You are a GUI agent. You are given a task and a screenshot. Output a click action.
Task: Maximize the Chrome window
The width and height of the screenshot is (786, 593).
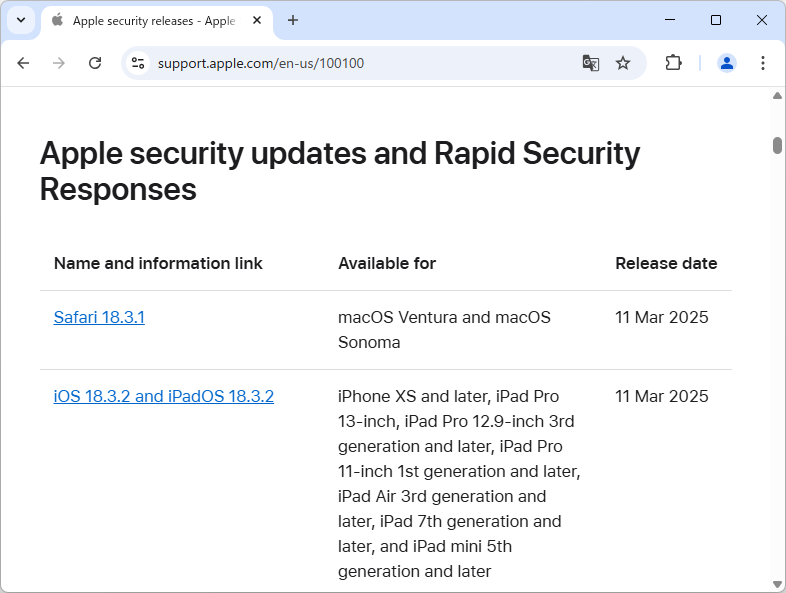tap(716, 20)
